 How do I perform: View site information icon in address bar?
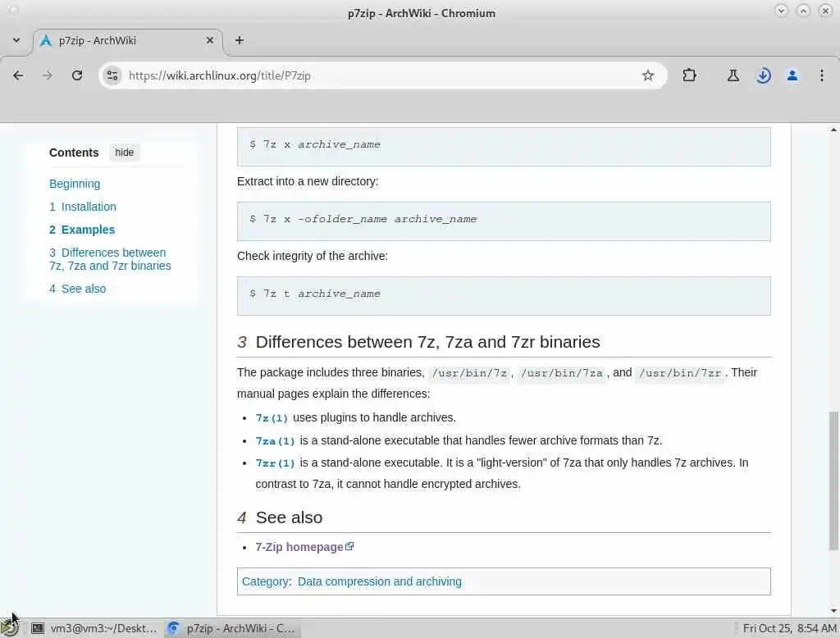[112, 75]
